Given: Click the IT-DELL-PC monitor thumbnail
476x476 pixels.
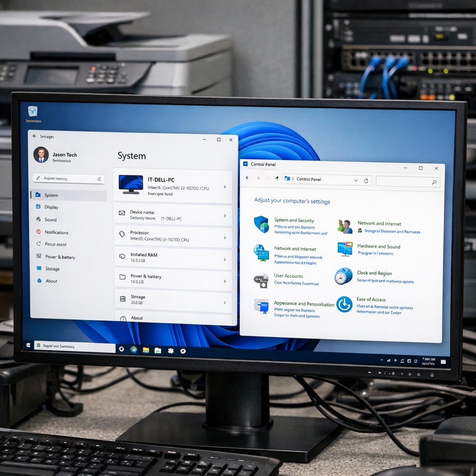Looking at the screenshot, I should click(131, 184).
